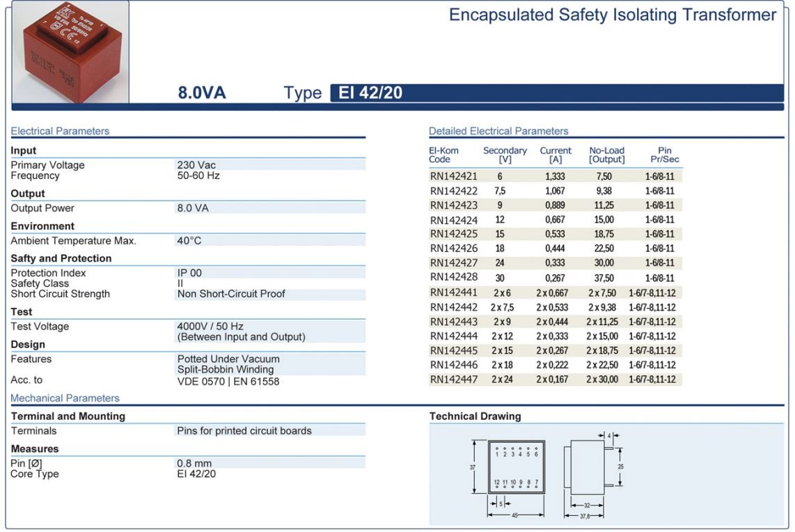Click the RN142447 code in last row
The height and width of the screenshot is (532, 795).
click(453, 380)
